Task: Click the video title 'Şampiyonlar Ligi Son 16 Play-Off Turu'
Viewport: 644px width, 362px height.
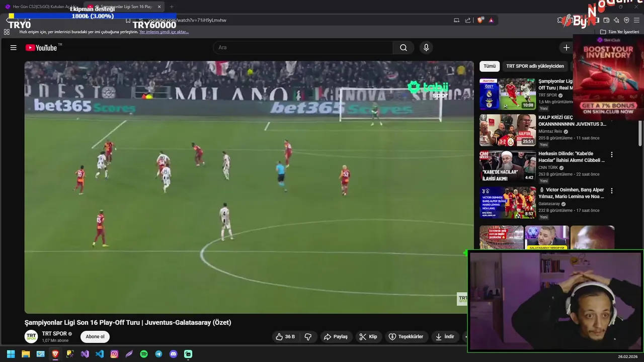Action: [x=128, y=323]
